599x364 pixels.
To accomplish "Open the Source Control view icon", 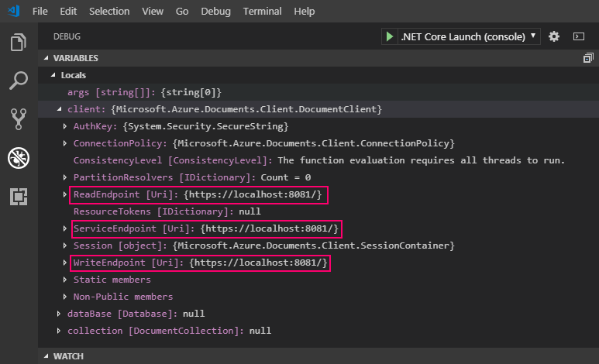I will coord(19,118).
